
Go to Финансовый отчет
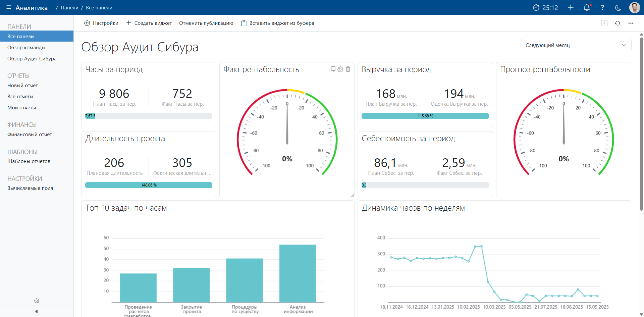click(x=30, y=135)
